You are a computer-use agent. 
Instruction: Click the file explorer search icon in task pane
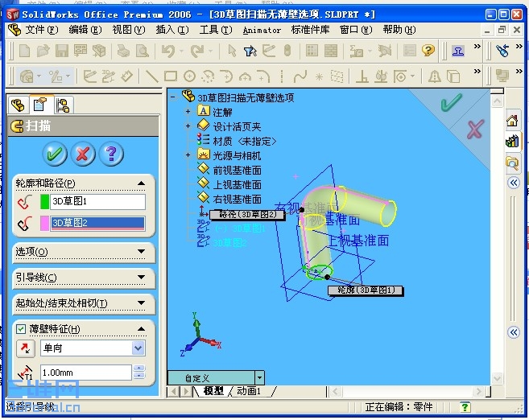(x=512, y=163)
